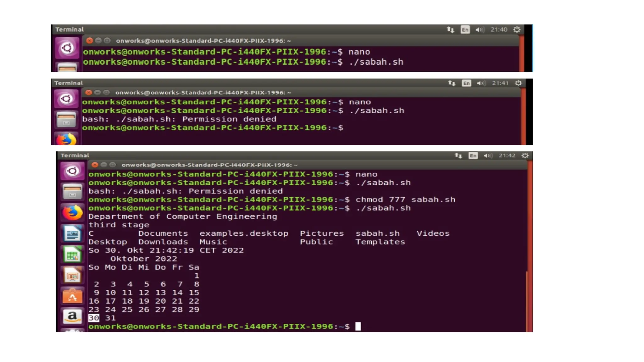The image size is (644, 362).
Task: Click 'Desktop' in directory listing
Action: 108,242
